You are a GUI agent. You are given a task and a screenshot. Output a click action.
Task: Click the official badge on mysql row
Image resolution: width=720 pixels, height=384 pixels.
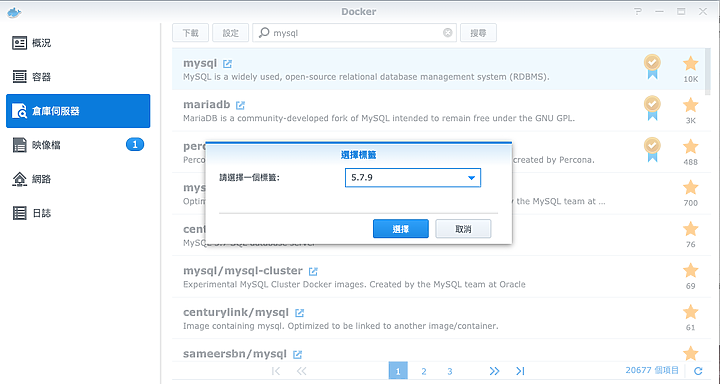[652, 67]
